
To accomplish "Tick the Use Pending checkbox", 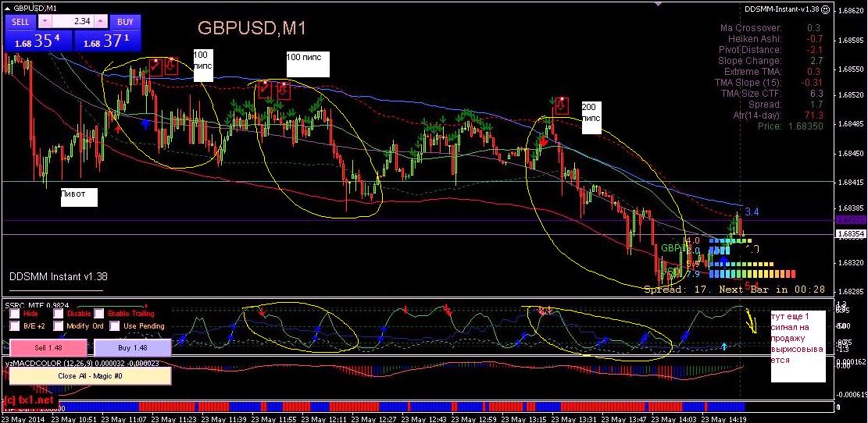I will [115, 325].
